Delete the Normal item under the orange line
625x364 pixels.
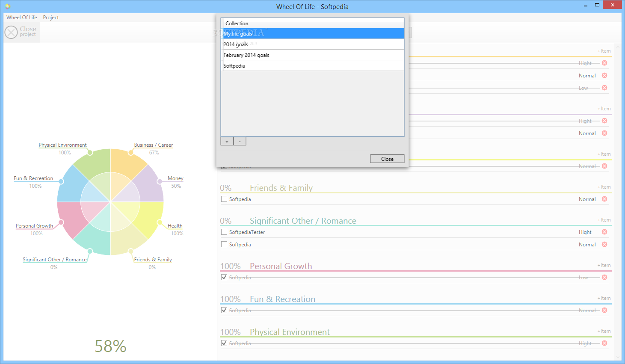point(604,75)
